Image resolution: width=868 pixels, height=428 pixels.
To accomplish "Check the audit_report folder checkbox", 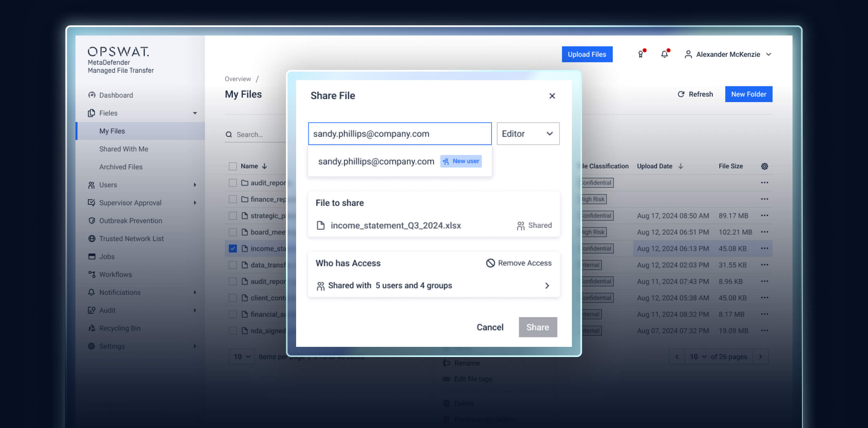I will [233, 183].
